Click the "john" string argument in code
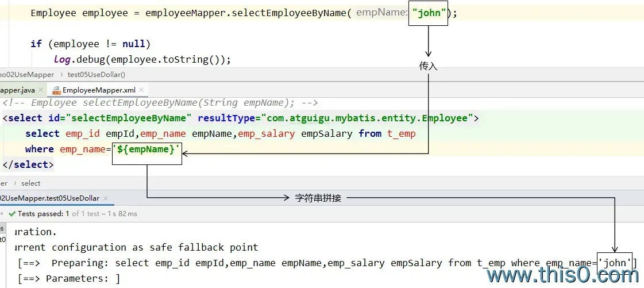 [x=429, y=13]
